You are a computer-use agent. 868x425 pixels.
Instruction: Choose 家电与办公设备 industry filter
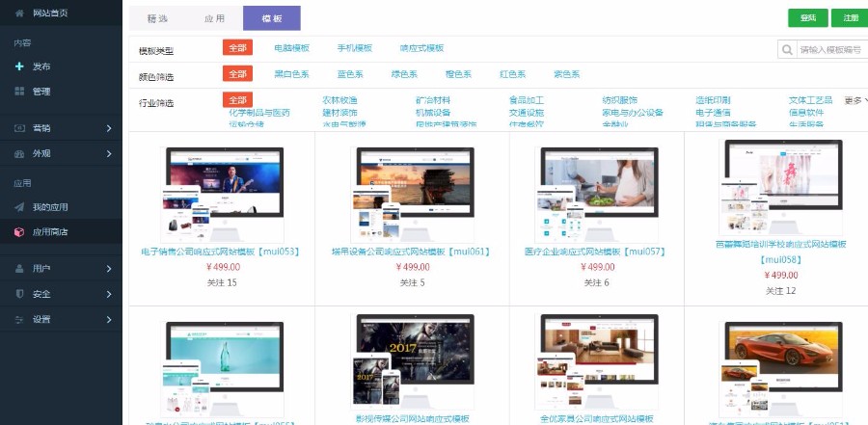pos(633,113)
